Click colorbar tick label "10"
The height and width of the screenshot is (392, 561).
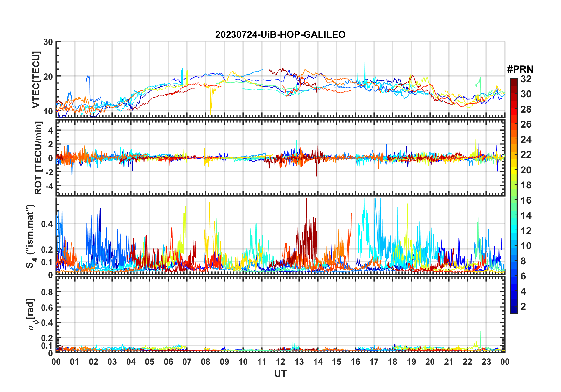pos(526,246)
